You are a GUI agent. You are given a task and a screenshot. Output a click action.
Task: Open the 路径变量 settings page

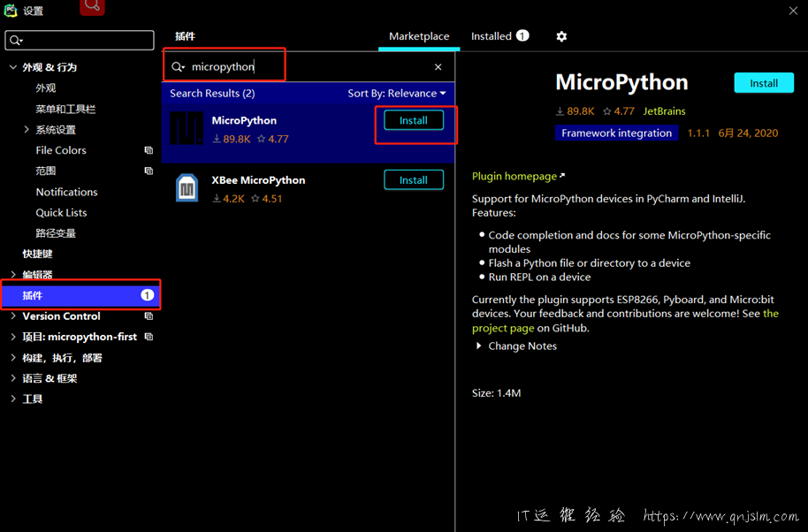coord(56,233)
